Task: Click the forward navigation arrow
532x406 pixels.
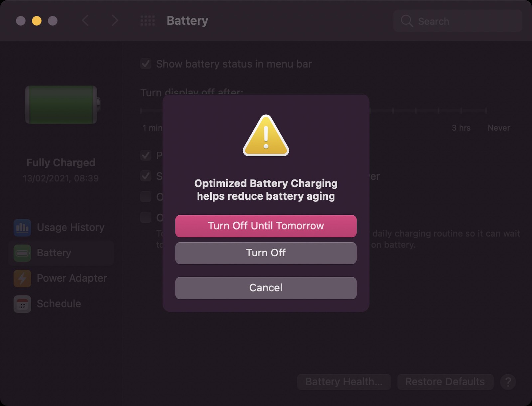Action: pyautogui.click(x=115, y=21)
